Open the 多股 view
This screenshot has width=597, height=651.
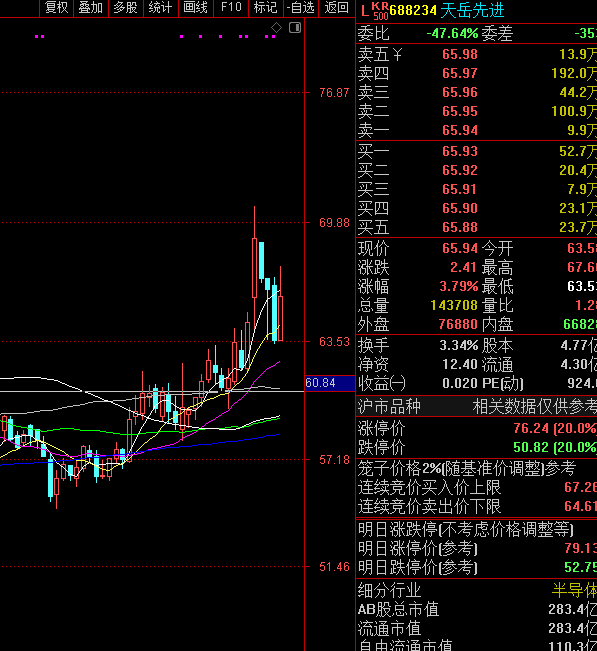tap(125, 7)
